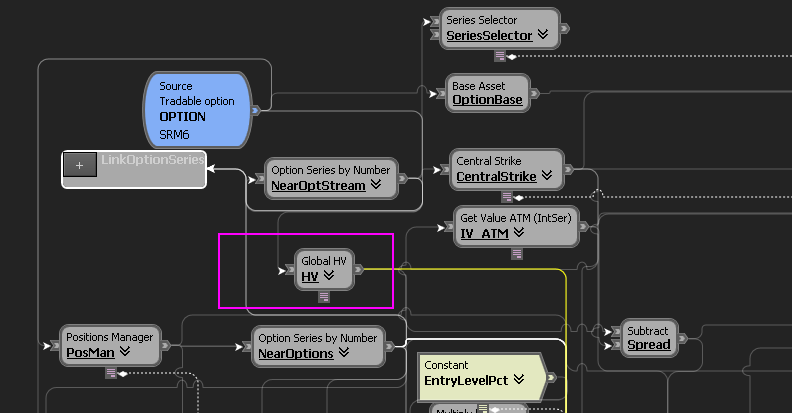Click the notes icon below HV node
This screenshot has width=792, height=413.
(x=324, y=297)
